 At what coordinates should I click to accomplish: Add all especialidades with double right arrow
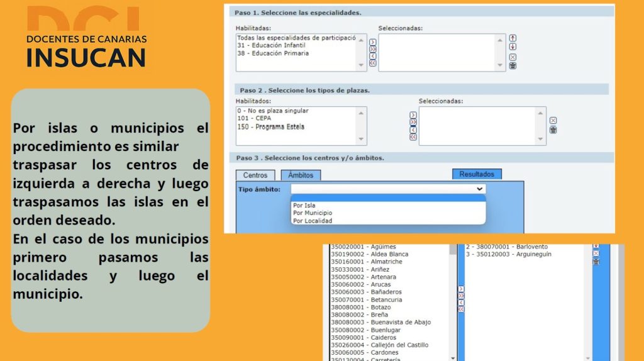pyautogui.click(x=372, y=48)
